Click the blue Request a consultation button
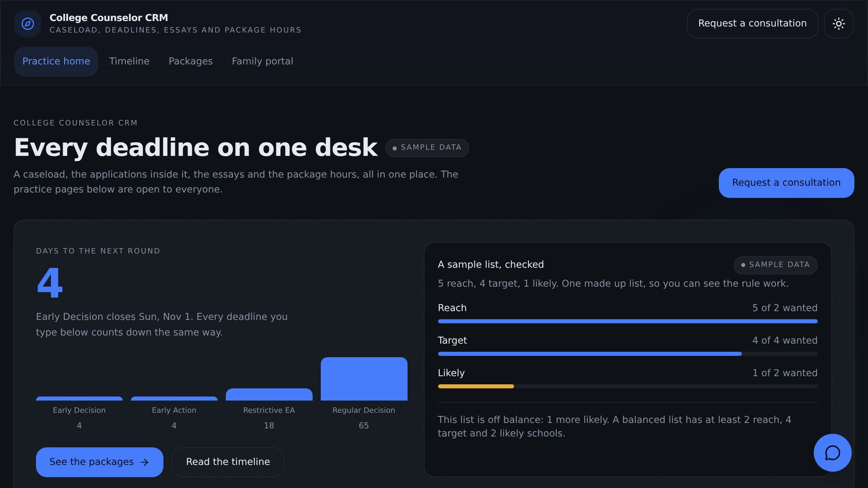Viewport: 868px width, 488px height. pos(786,183)
